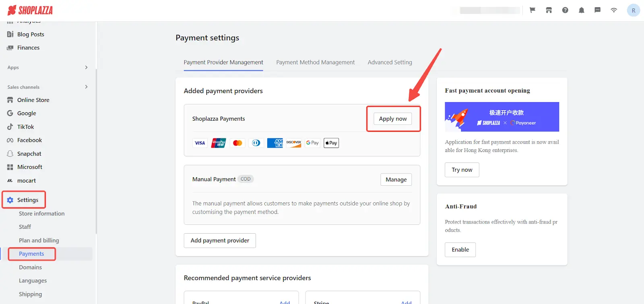Screen dimensions: 644x304
Task: Click the Online Store icon
Action: point(10,100)
